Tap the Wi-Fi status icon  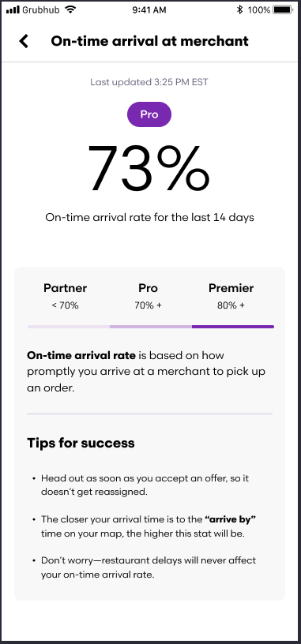point(71,9)
